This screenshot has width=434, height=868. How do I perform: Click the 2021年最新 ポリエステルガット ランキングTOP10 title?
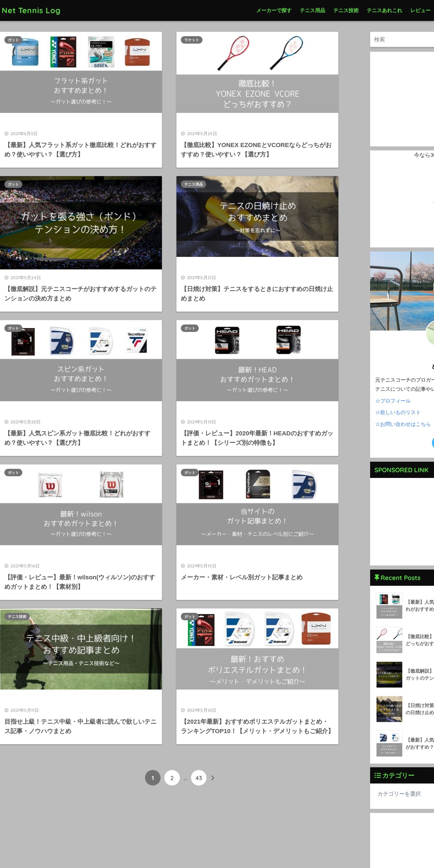tap(257, 726)
